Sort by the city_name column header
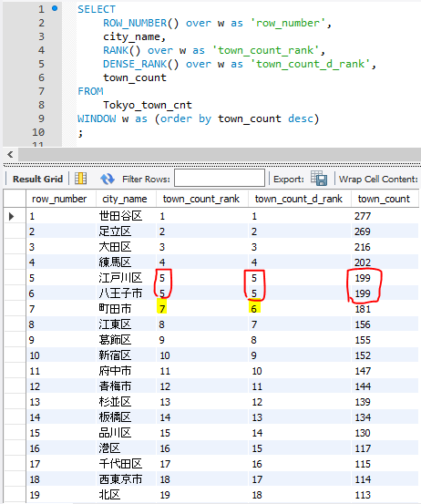421x504 pixels. (125, 199)
